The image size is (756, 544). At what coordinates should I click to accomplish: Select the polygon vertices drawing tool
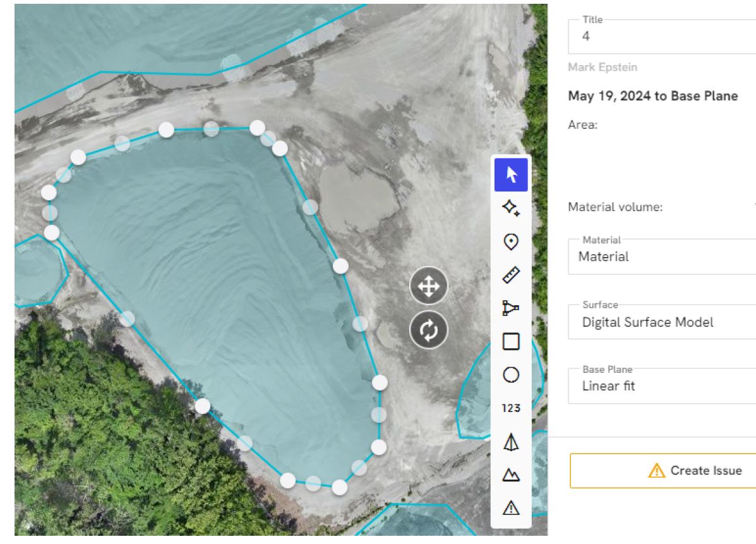click(x=510, y=308)
